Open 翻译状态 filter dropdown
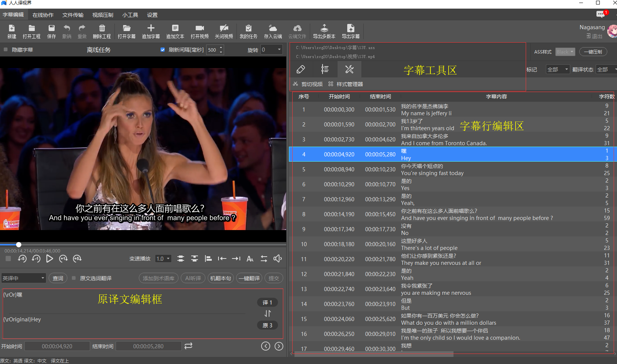The height and width of the screenshot is (364, 617). click(607, 69)
